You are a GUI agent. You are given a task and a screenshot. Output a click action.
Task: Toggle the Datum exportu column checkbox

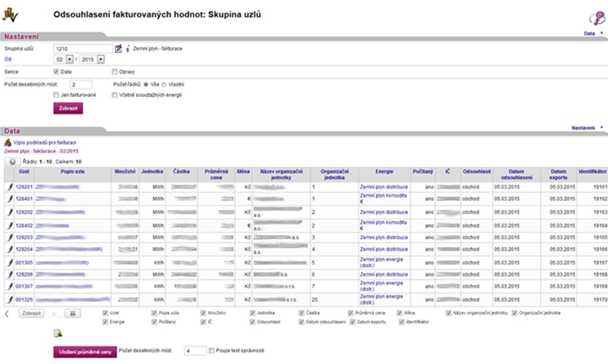click(x=352, y=322)
